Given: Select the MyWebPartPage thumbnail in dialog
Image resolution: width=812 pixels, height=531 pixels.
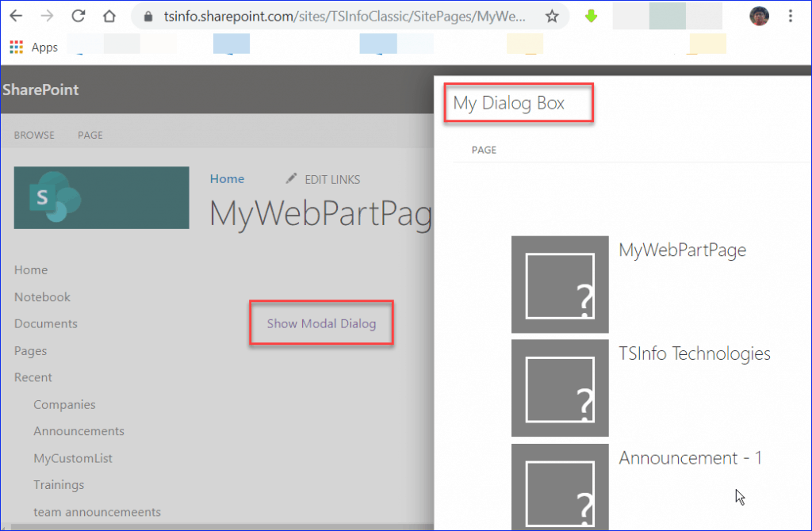Looking at the screenshot, I should point(560,285).
